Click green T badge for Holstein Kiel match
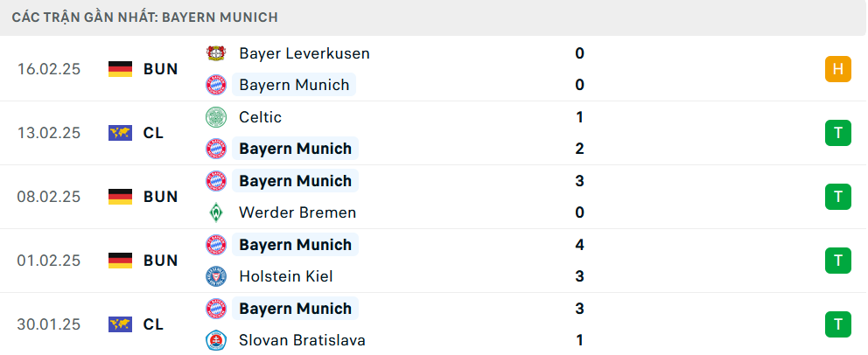This screenshot has height=355, width=868. point(837,261)
